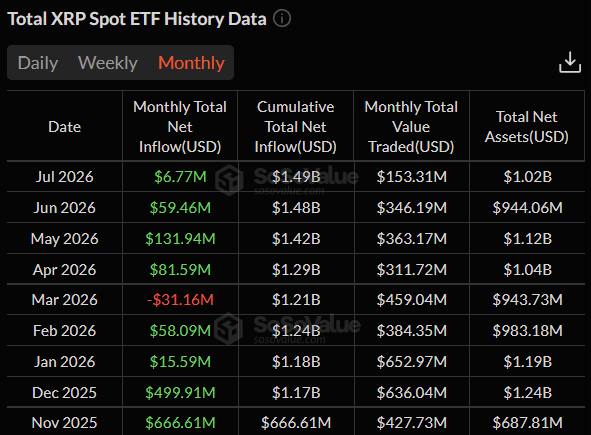
Task: Click the $1.24B net assets value
Action: coord(527,392)
